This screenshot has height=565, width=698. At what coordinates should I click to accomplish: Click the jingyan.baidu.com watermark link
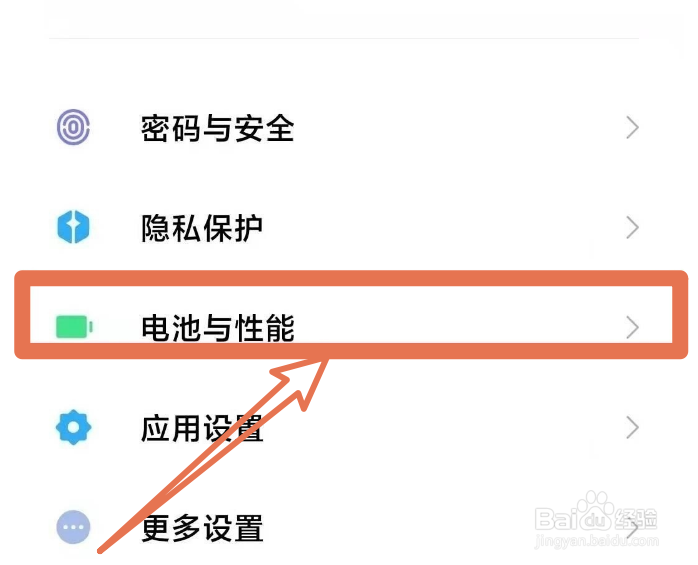point(595,541)
